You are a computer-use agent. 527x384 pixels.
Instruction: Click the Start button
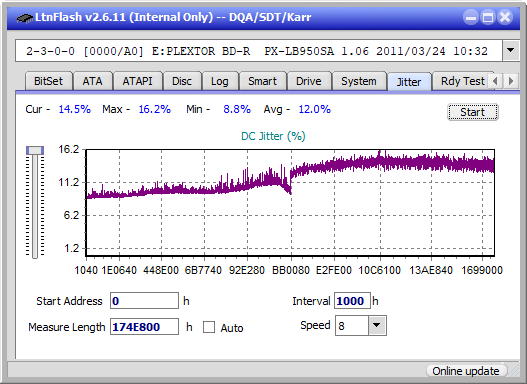tap(473, 112)
